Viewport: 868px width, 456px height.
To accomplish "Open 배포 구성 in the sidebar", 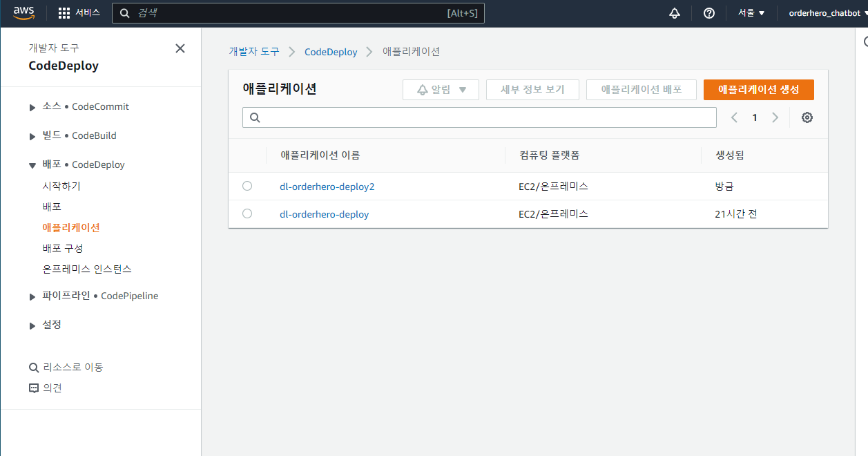I will pyautogui.click(x=63, y=248).
